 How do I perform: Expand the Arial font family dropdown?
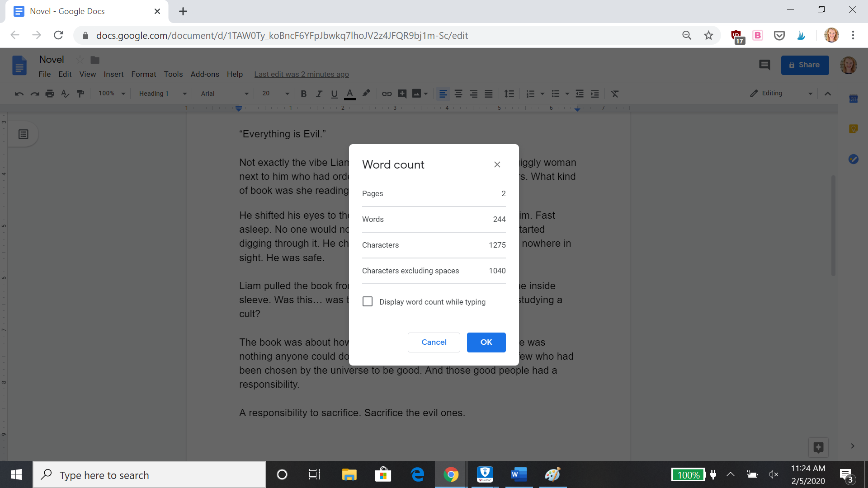(x=244, y=94)
